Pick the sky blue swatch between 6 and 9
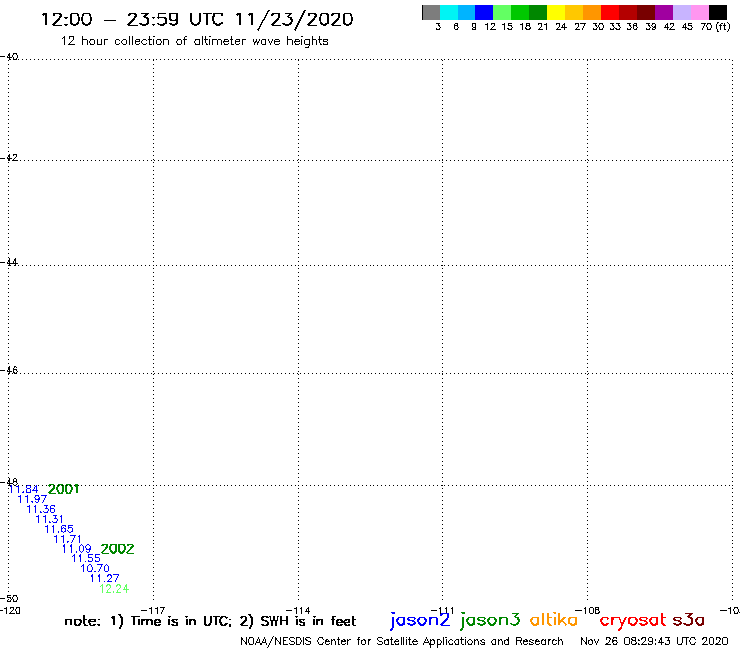The width and height of the screenshot is (740, 650). [466, 12]
